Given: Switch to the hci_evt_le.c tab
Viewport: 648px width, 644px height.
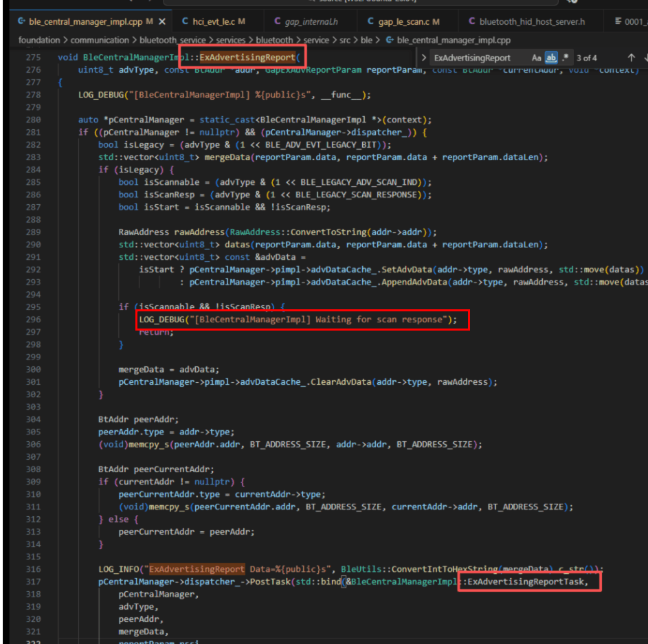Looking at the screenshot, I should tap(214, 21).
